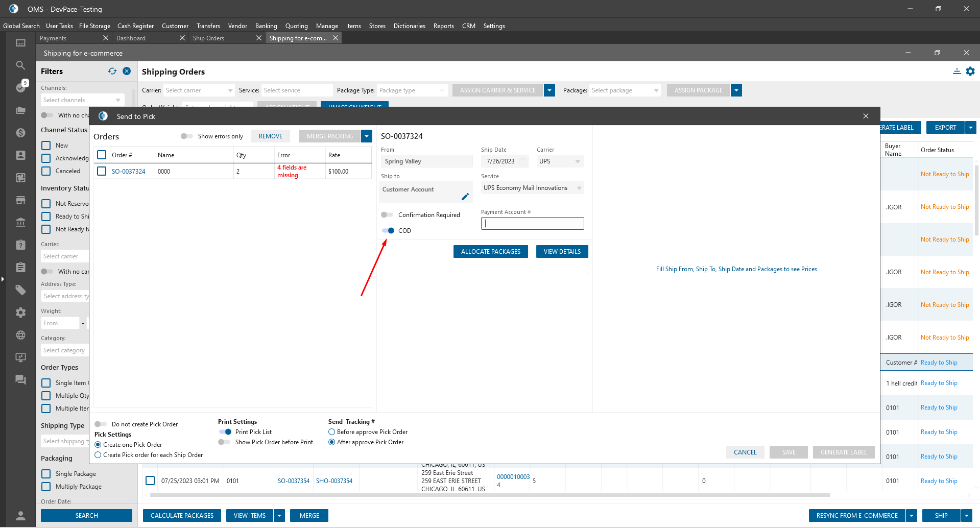Viewport: 980px width, 528px height.
Task: Enable Confirmation Required switch
Action: point(387,214)
